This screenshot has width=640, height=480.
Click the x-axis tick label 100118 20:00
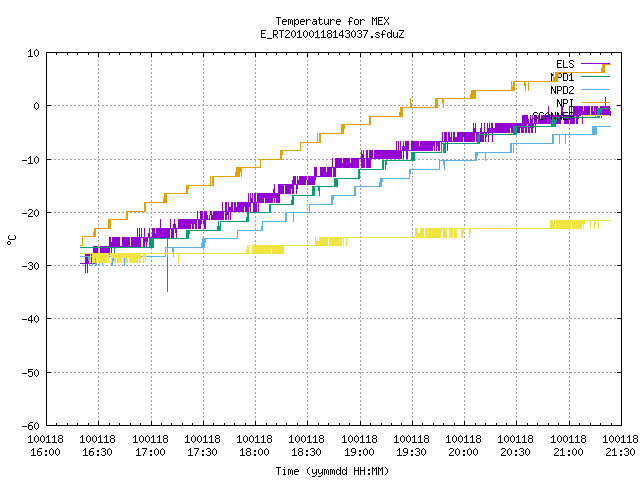pos(463,446)
